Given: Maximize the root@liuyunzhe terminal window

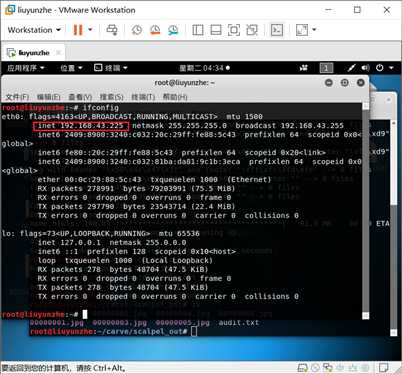Looking at the screenshot, I should tap(345, 82).
